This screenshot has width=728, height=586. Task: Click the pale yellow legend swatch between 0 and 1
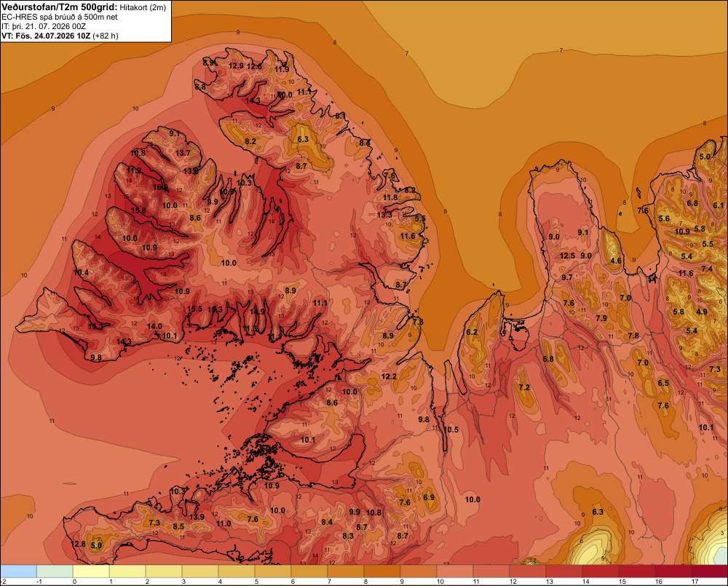pyautogui.click(x=91, y=571)
